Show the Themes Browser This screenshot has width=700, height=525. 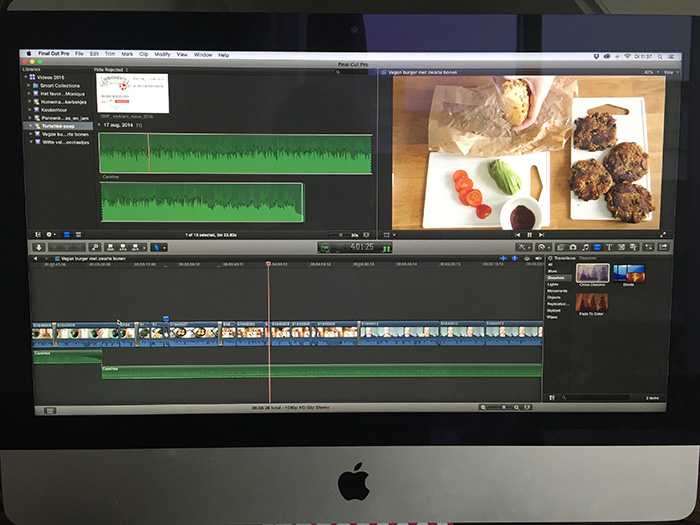point(633,247)
